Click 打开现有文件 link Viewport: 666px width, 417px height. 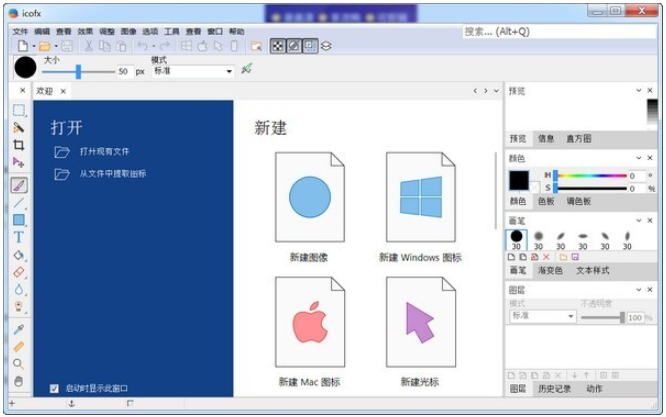[x=104, y=152]
